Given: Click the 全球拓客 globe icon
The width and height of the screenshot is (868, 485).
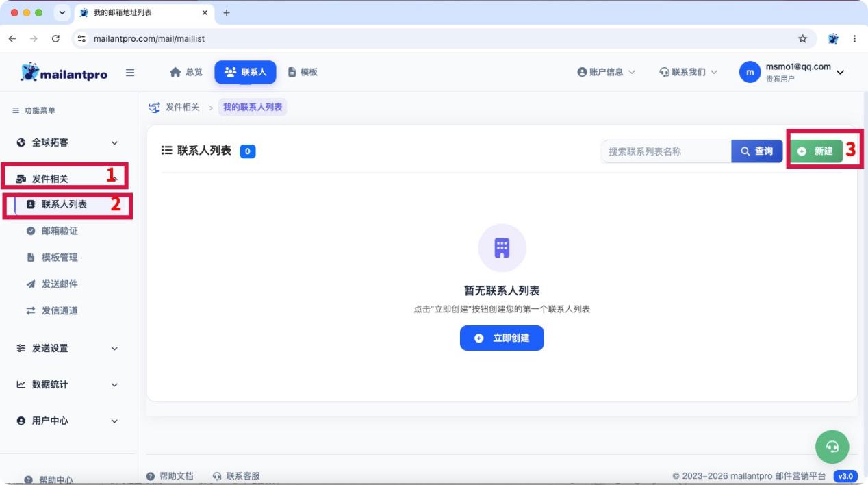Looking at the screenshot, I should coord(21,142).
